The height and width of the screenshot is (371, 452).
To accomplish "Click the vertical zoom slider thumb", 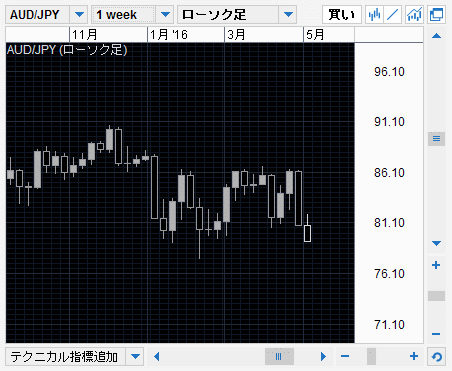I will tap(436, 296).
